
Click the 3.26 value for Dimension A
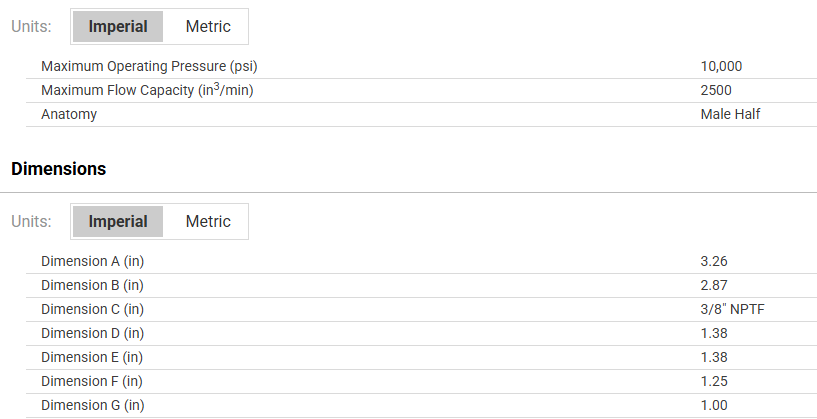click(714, 261)
